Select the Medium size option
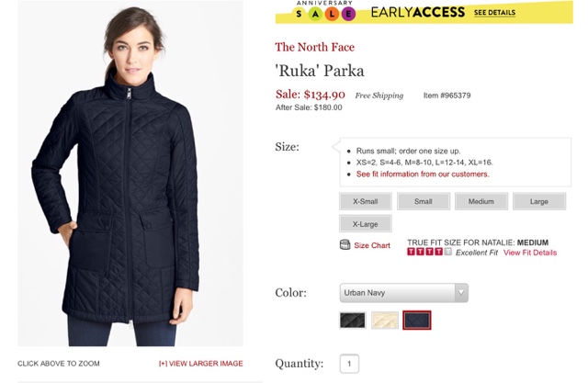The width and height of the screenshot is (588, 383). [x=481, y=201]
